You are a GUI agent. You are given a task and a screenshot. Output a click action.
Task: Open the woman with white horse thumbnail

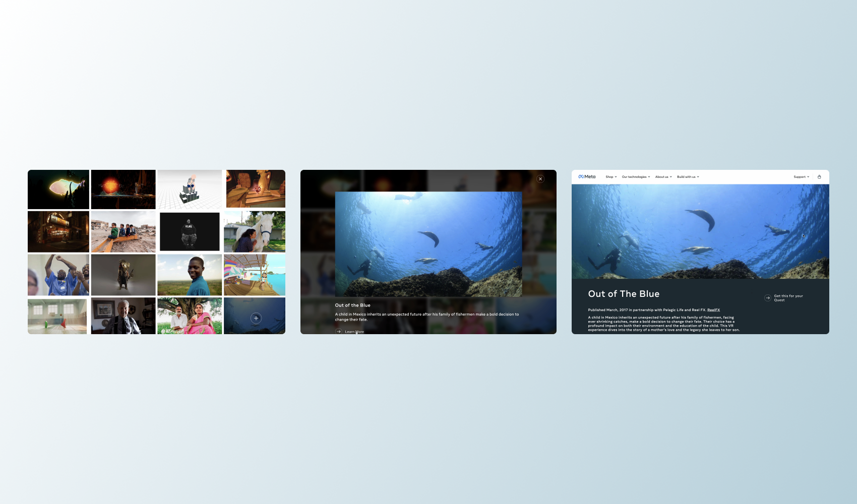pyautogui.click(x=255, y=232)
